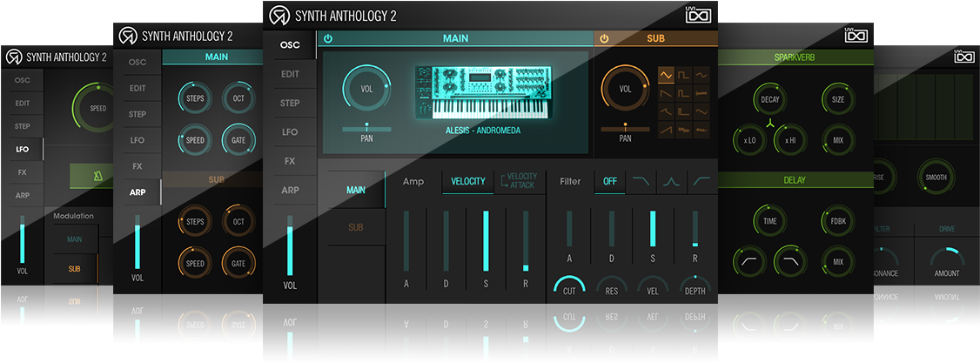This screenshot has height=363, width=980.
Task: Select the downward sawtooth waveform in SUB grid
Action: coord(666,94)
